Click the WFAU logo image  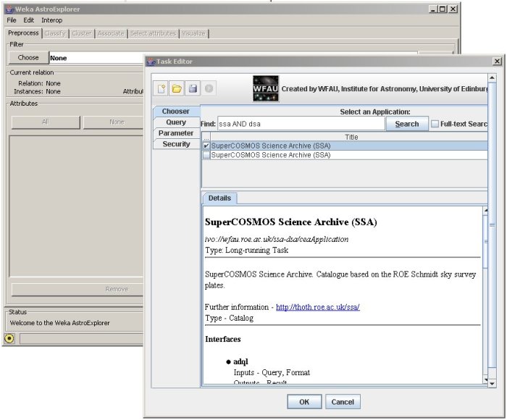[266, 88]
